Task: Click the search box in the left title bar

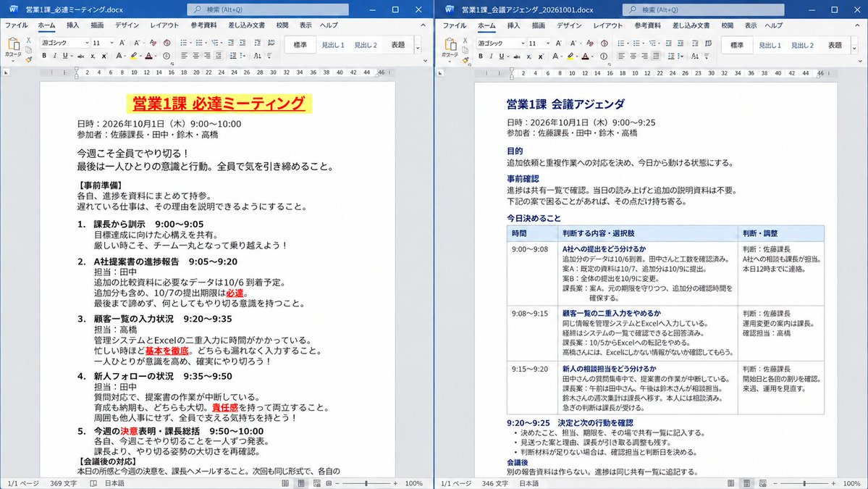Action: point(268,9)
